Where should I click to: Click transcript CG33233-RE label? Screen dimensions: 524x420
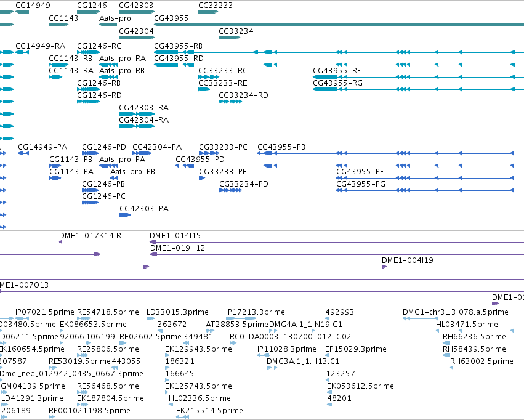[222, 83]
